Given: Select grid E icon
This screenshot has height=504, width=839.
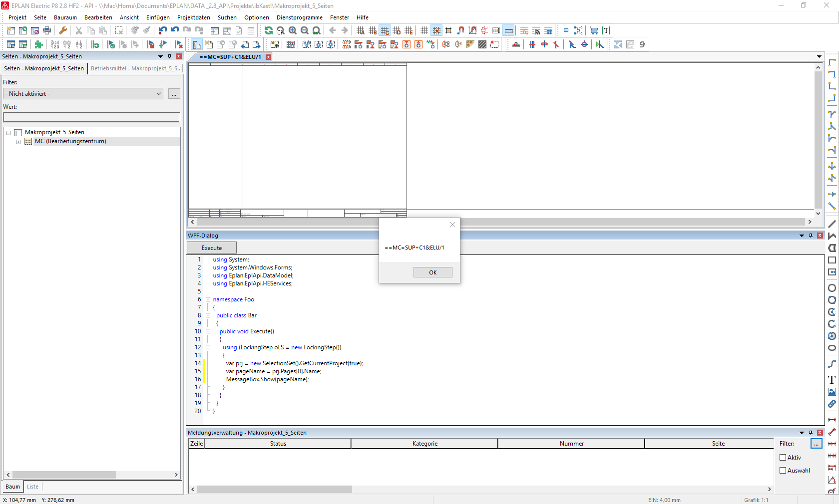Looking at the screenshot, I should pos(409,30).
